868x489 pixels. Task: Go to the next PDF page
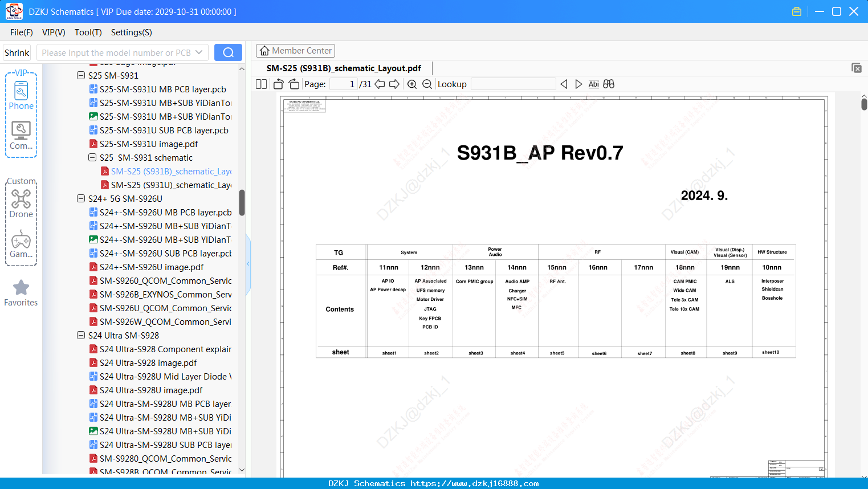pyautogui.click(x=394, y=84)
